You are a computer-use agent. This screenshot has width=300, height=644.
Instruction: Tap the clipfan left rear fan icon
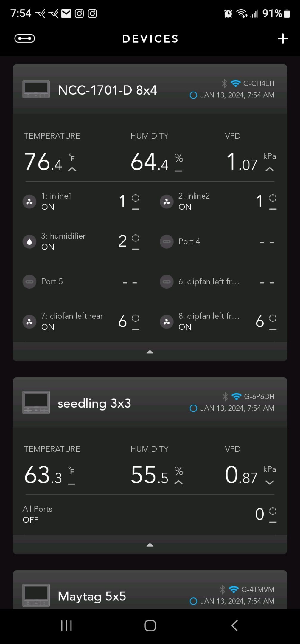[29, 322]
